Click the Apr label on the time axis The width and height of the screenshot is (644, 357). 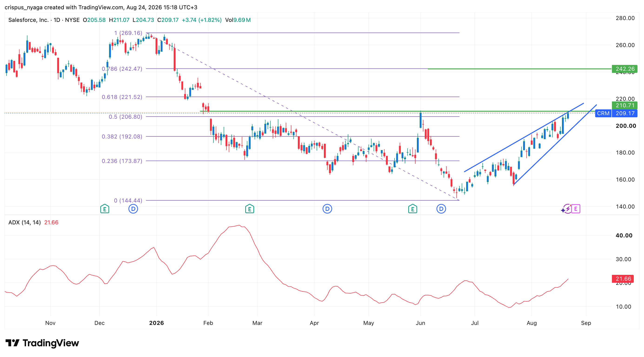click(x=314, y=323)
